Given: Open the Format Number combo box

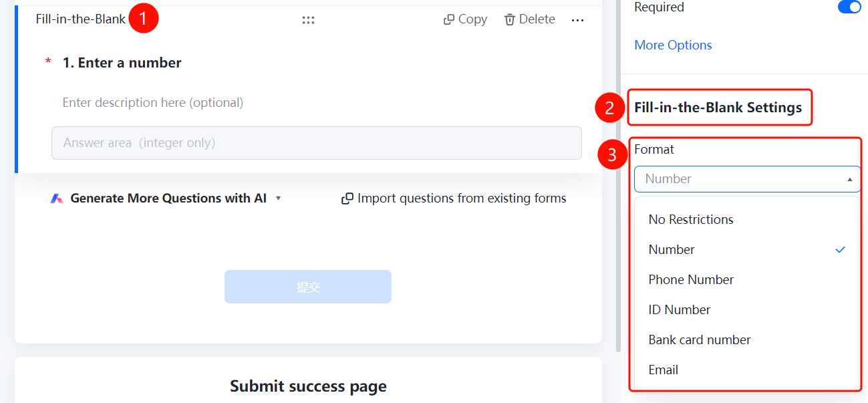Looking at the screenshot, I should (x=747, y=179).
